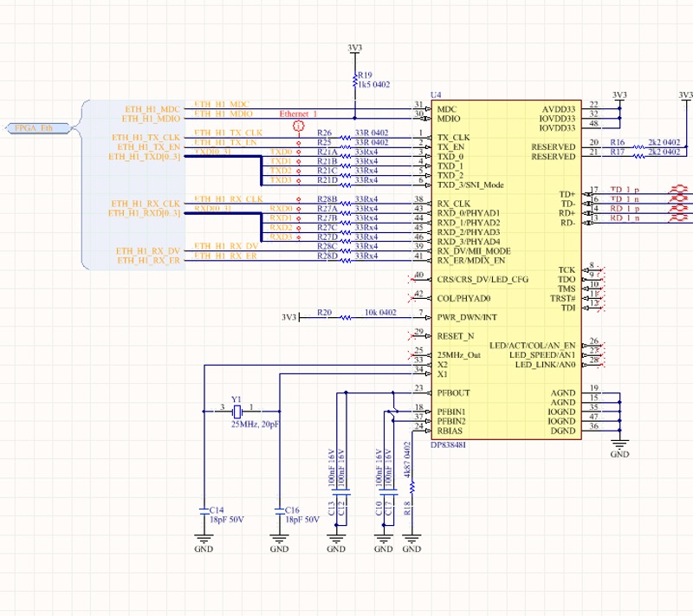Click the no-connect cross at pin 42
The image size is (693, 616).
tap(411, 298)
